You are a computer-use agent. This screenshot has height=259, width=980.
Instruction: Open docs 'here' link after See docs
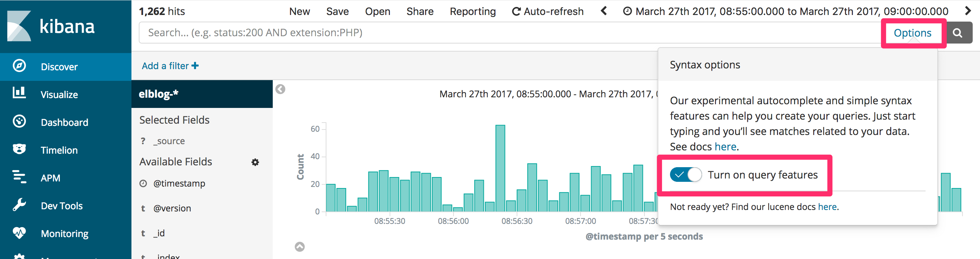(726, 147)
